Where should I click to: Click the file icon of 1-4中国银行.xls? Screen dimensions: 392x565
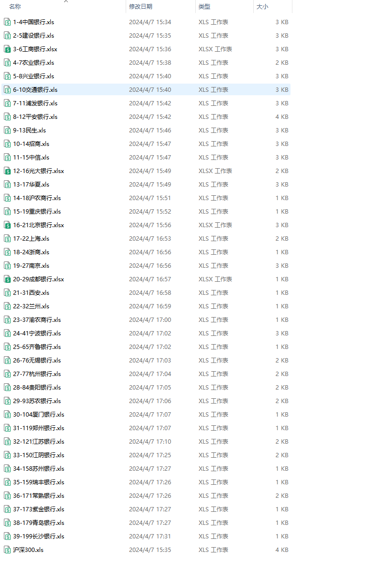click(x=7, y=22)
